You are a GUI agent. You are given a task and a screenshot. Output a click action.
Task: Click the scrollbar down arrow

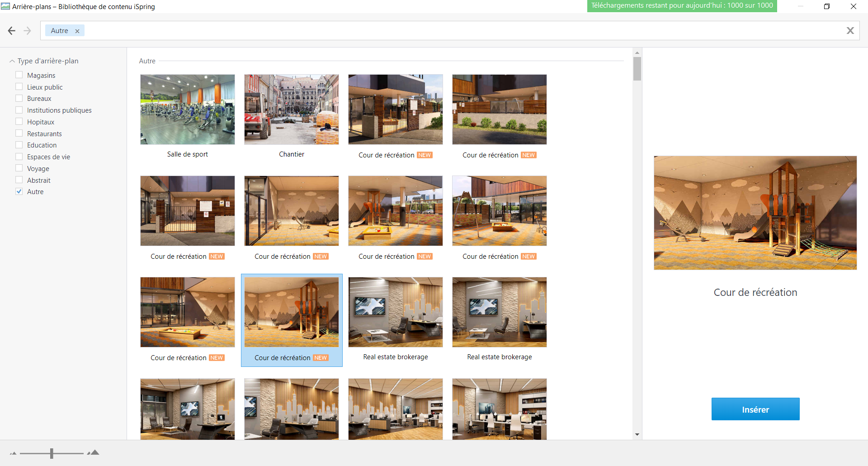point(637,434)
